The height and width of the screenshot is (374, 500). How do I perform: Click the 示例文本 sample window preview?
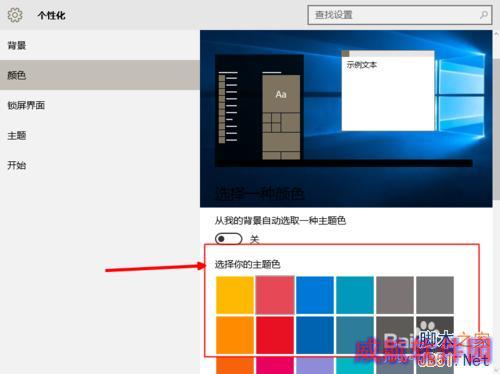coord(388,91)
